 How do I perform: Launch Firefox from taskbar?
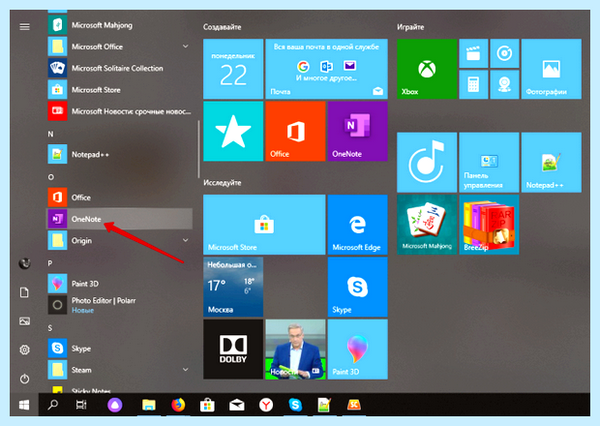point(178,405)
